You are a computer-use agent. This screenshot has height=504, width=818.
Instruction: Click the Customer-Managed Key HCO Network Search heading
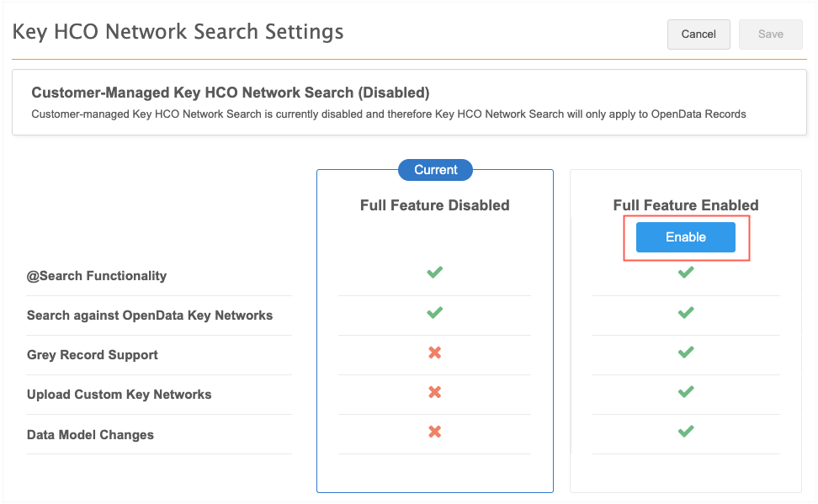pyautogui.click(x=230, y=93)
